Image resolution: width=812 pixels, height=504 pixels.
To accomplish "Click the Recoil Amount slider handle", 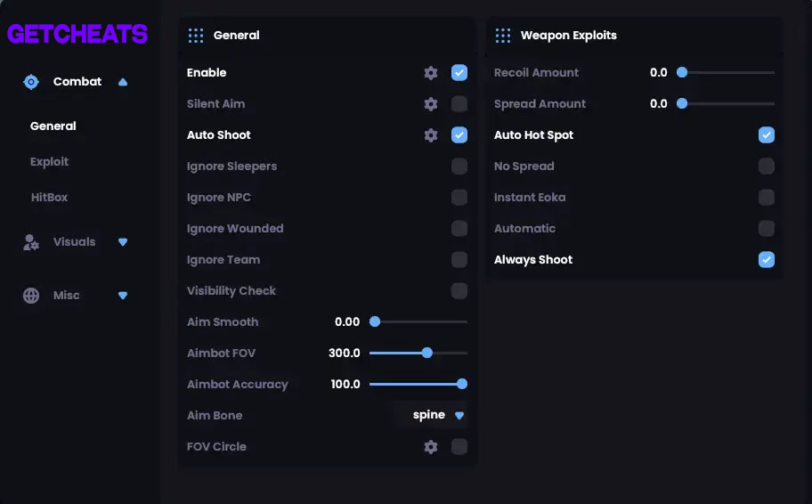I will click(682, 72).
